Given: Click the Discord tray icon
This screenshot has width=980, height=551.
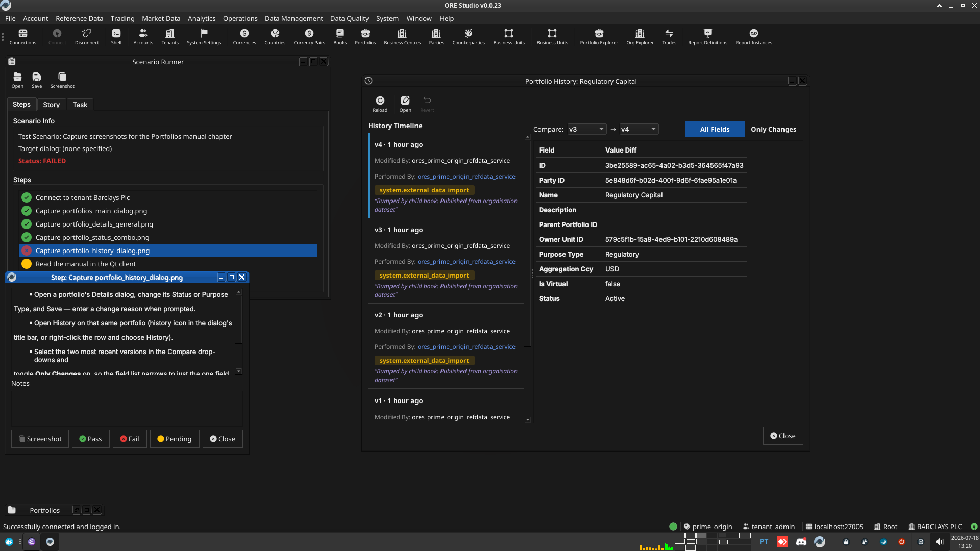Looking at the screenshot, I should [801, 542].
